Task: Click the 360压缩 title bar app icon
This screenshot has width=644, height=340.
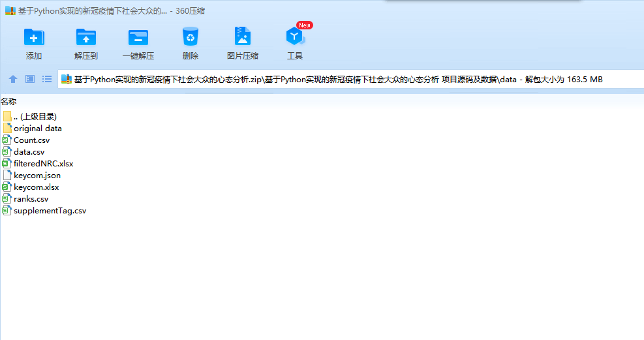Action: tap(10, 10)
